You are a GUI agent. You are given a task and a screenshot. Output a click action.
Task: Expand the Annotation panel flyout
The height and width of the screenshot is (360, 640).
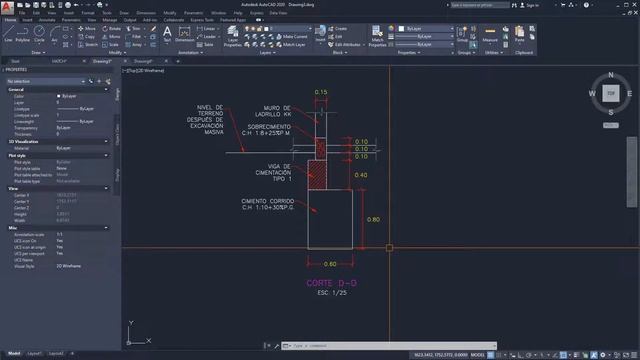pyautogui.click(x=190, y=53)
